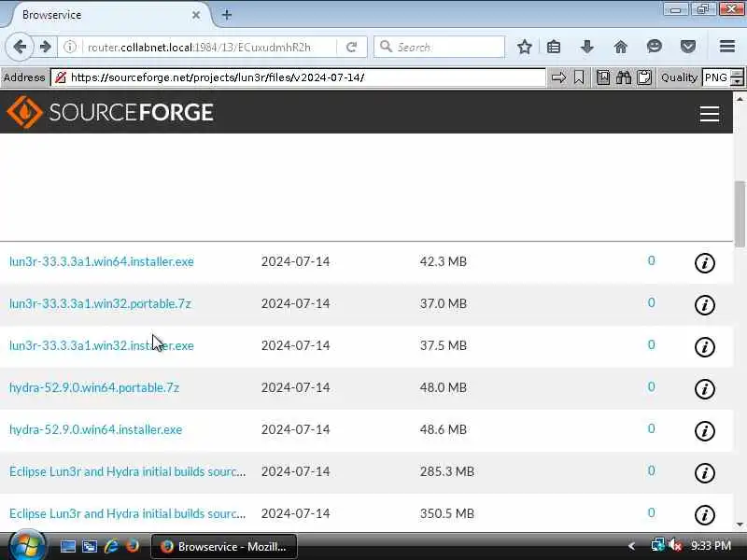The image size is (747, 560).
Task: Click the 42.3 MB size cell
Action: point(443,262)
